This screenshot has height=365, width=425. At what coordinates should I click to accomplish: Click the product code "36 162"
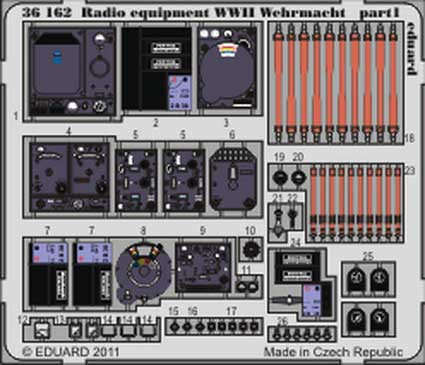click(x=47, y=13)
